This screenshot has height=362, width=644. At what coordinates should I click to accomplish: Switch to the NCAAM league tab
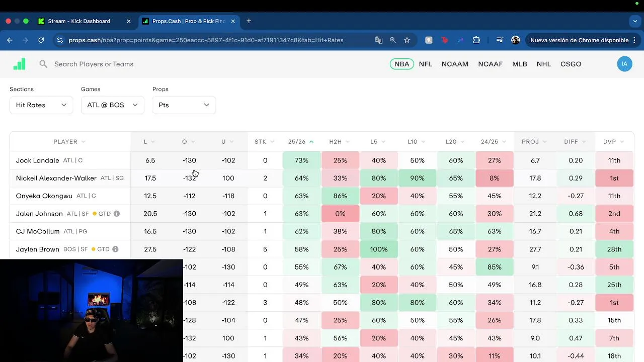point(455,64)
